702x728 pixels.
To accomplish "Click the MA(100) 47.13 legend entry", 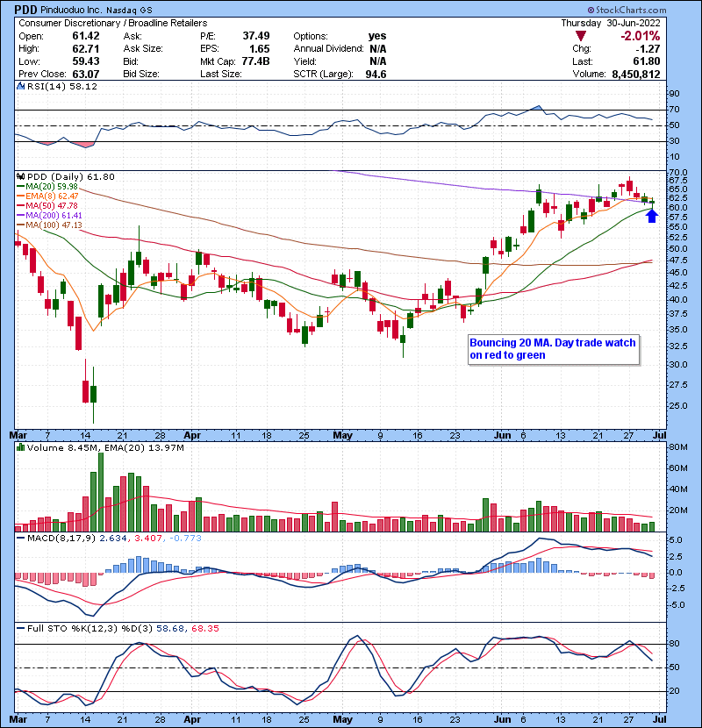I will (49, 225).
